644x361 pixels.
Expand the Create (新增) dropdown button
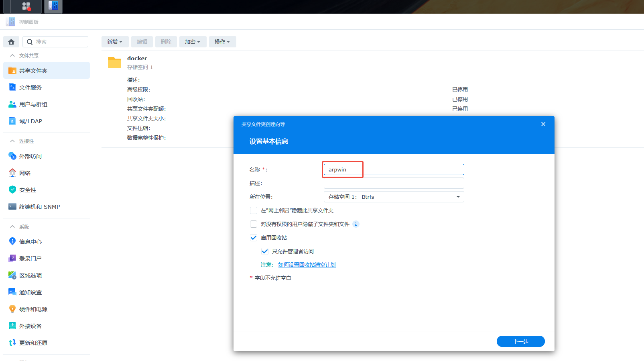(x=115, y=42)
